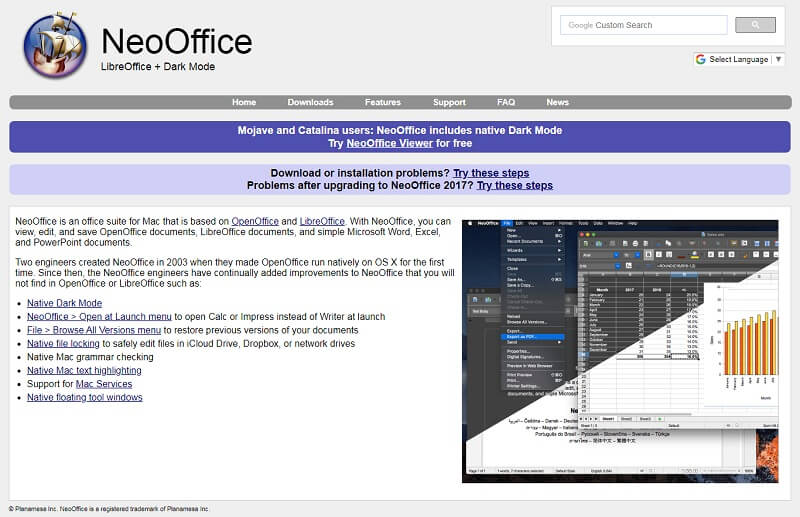Click the NeoOffice heading title
800x517 pixels.
tap(177, 41)
